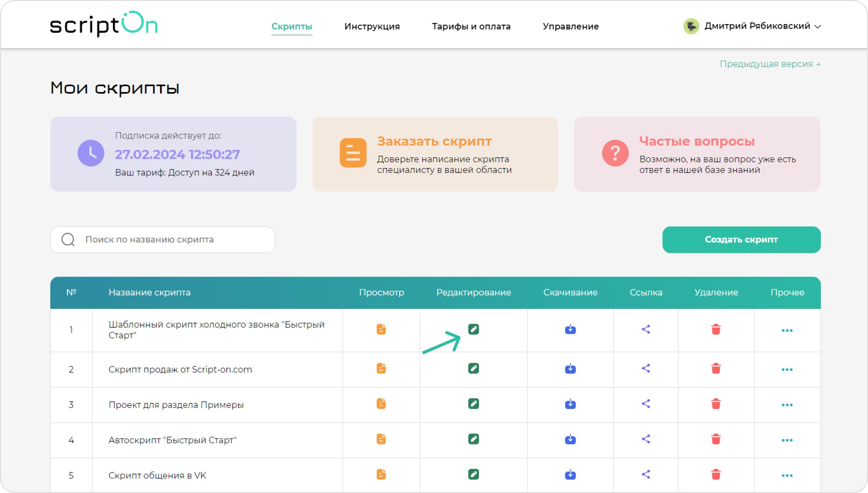Viewport: 868px width, 493px height.
Task: Open the Тарифы и оплата menu item
Action: 471,26
